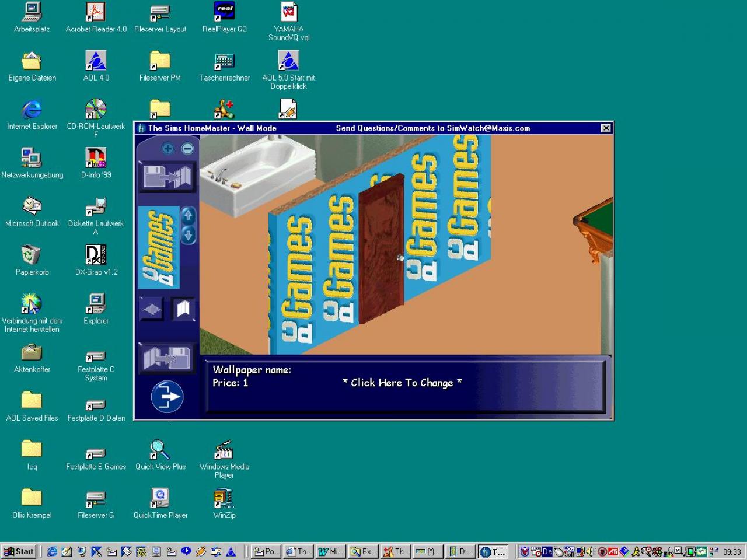747x560 pixels.
Task: Switch to the 'Mi...' Word taskbar button
Action: click(331, 551)
